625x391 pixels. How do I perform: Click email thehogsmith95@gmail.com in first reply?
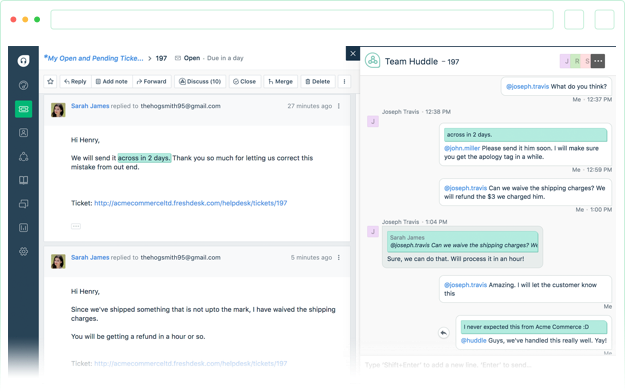[x=181, y=106]
